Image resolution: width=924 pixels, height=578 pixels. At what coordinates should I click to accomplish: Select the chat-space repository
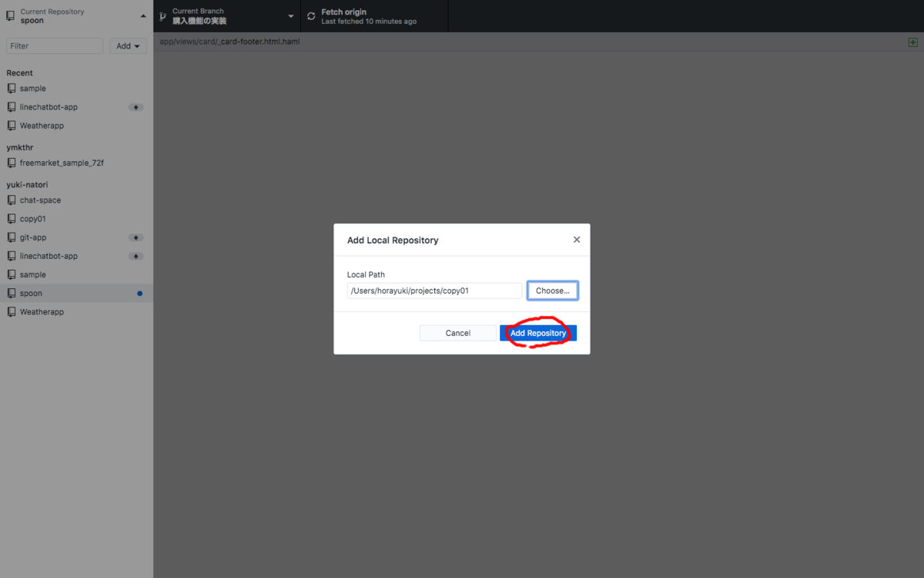click(76, 200)
